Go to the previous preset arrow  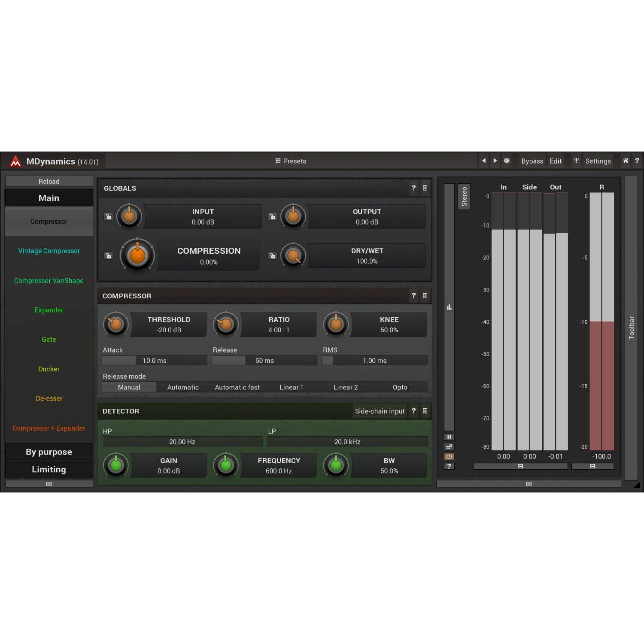coord(484,161)
